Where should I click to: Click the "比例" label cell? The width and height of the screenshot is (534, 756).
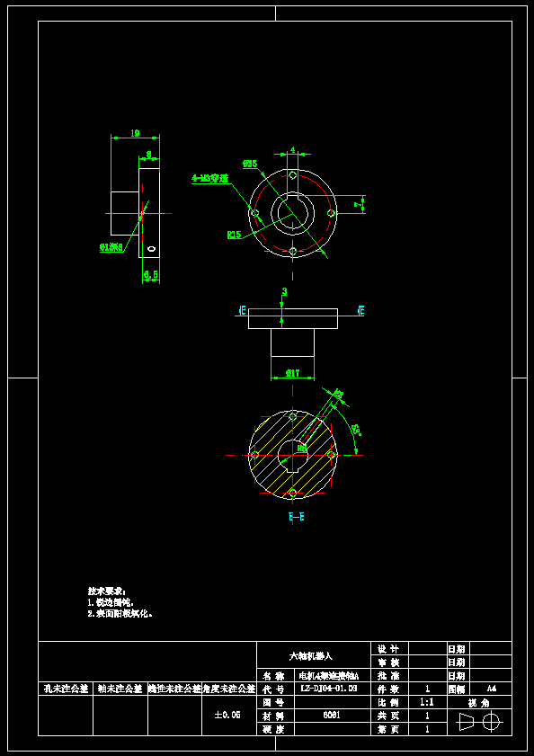[x=389, y=702]
